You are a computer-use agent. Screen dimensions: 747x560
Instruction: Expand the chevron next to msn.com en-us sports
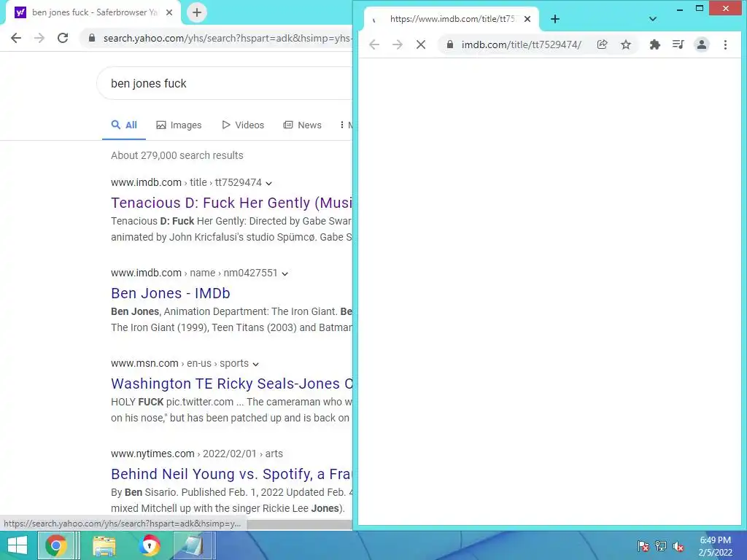(256, 365)
